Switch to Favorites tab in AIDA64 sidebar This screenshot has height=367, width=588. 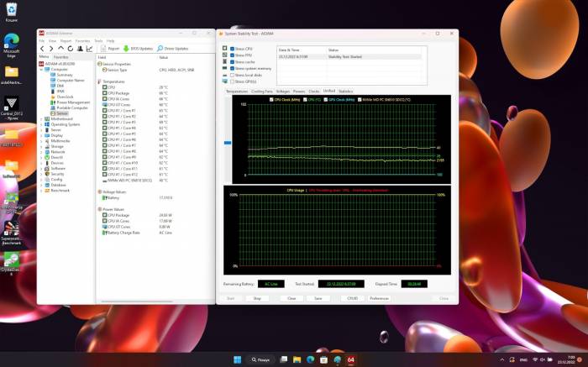click(61, 57)
